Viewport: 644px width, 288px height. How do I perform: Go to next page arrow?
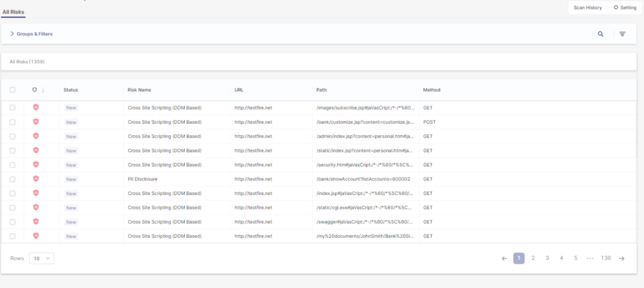tap(622, 258)
